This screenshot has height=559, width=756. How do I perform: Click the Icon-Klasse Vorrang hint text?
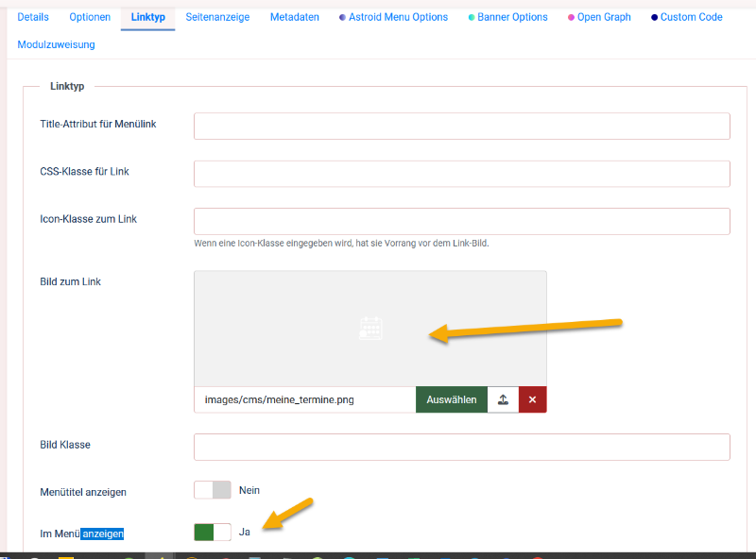341,244
